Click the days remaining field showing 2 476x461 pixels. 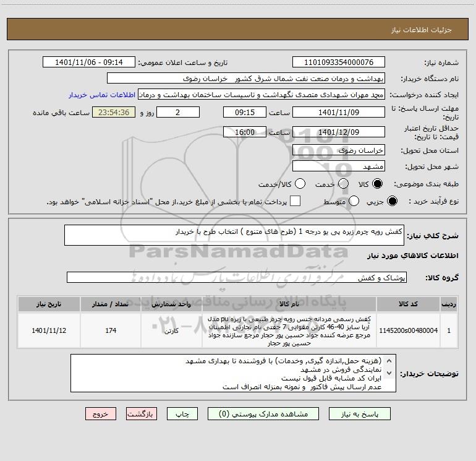tap(178, 113)
